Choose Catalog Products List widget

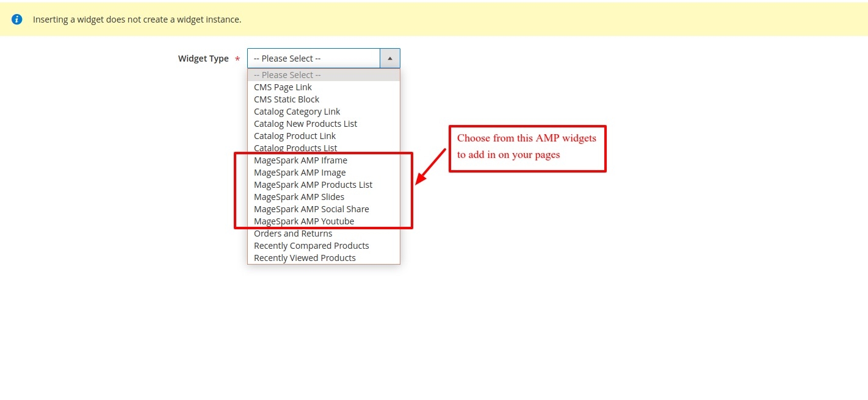click(324, 148)
